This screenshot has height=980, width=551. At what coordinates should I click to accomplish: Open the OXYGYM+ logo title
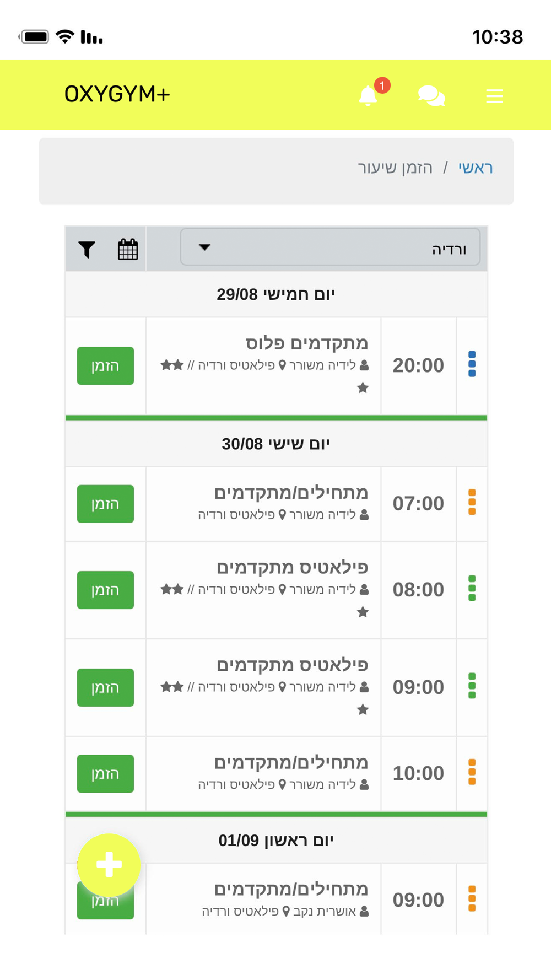[117, 94]
